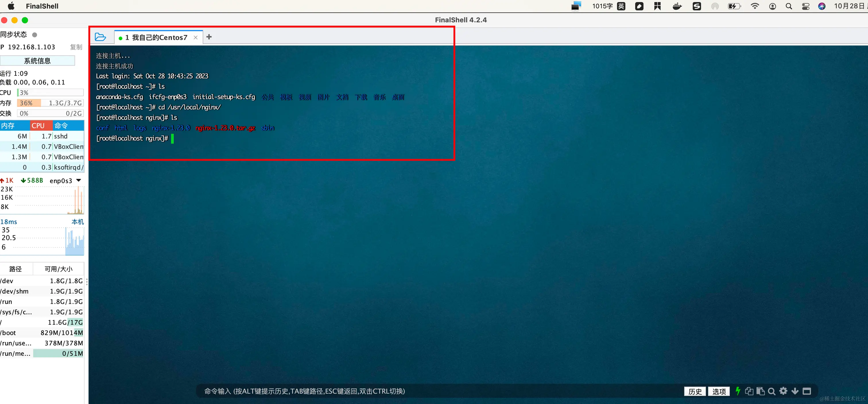Click the Docker whale menu bar icon
868x404 pixels.
coord(677,6)
